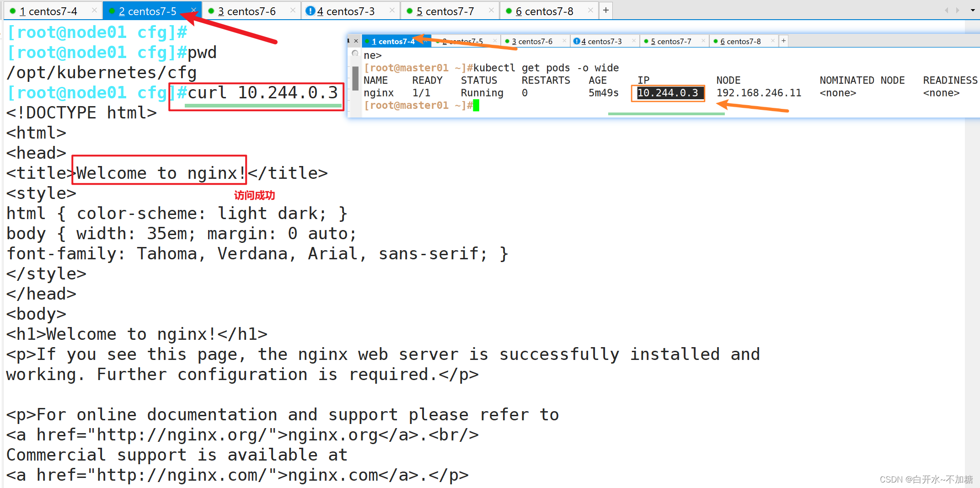
Task: Click the '1/1' READY value
Action: 421,93
